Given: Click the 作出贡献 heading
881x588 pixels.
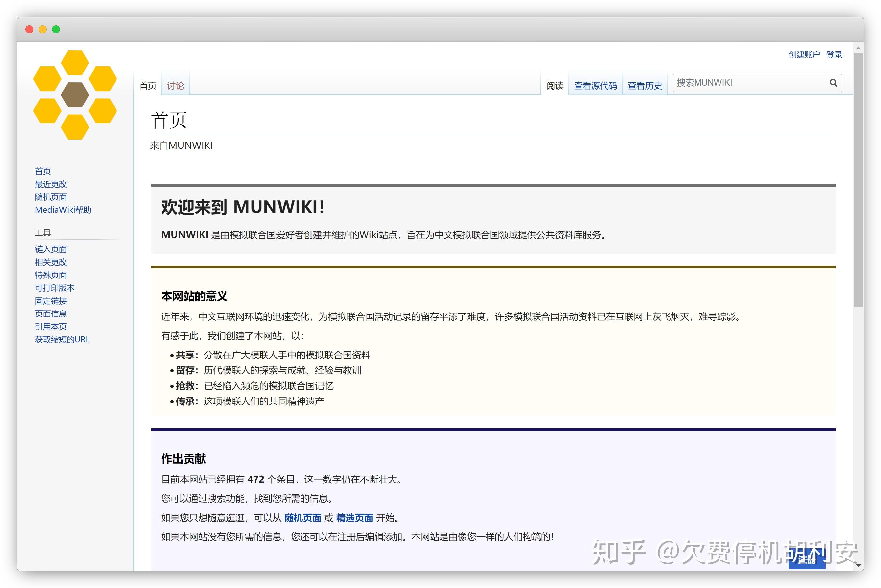Looking at the screenshot, I should coord(183,459).
